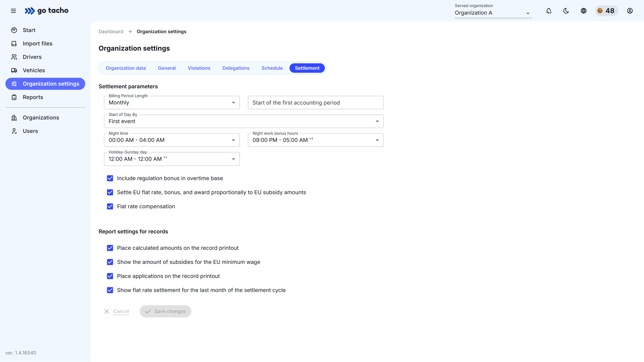
Task: Open Vehicles from the sidebar
Action: [x=34, y=70]
